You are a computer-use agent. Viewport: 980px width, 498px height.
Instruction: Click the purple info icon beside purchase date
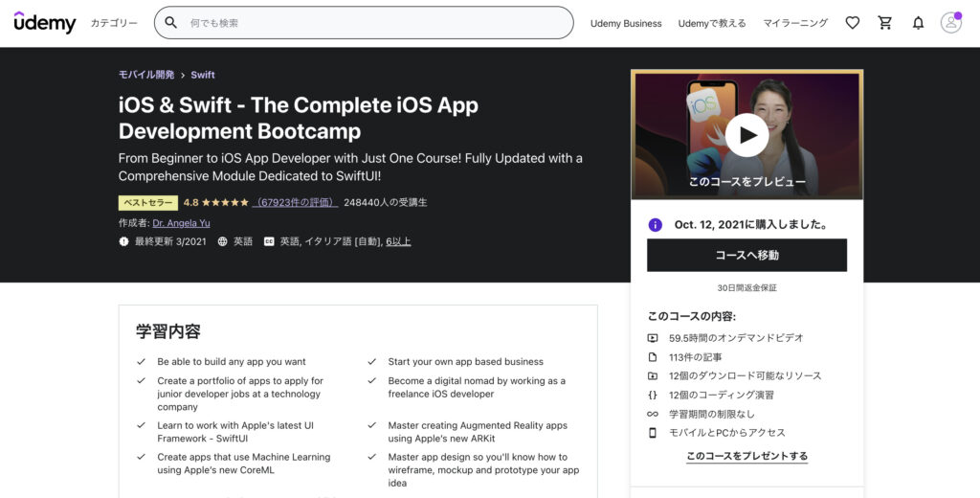pyautogui.click(x=655, y=225)
